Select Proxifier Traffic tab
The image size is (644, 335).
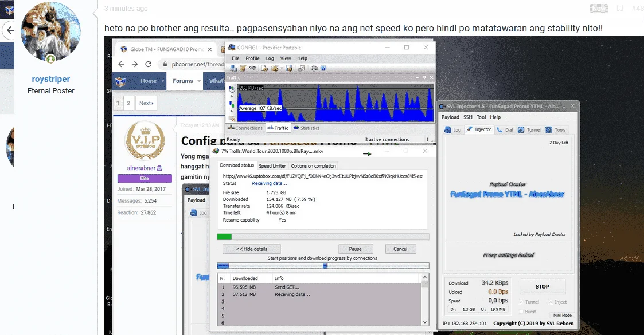coord(278,128)
